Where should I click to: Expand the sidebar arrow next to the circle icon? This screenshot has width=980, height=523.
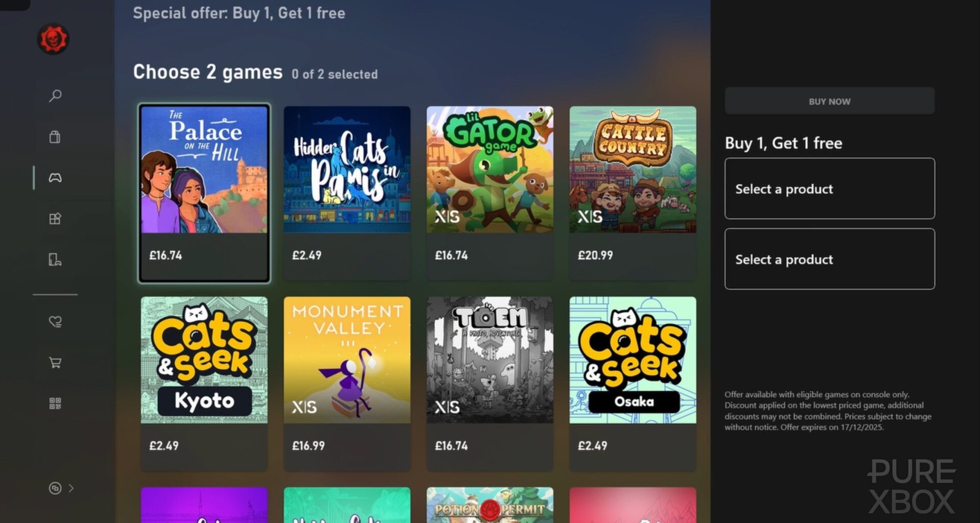(71, 488)
